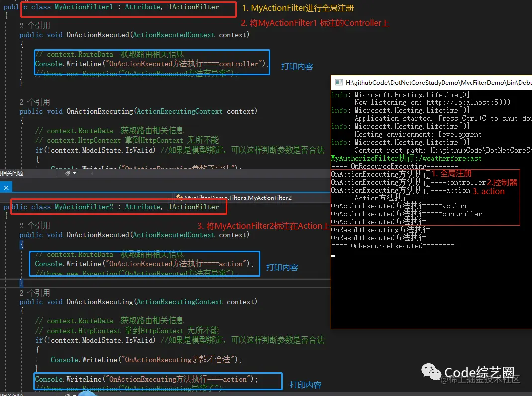This screenshot has width=532, height=396.
Task: Click console line 'MyAuthorizeFilter执行:/weatherforecast'
Action: (x=406, y=158)
